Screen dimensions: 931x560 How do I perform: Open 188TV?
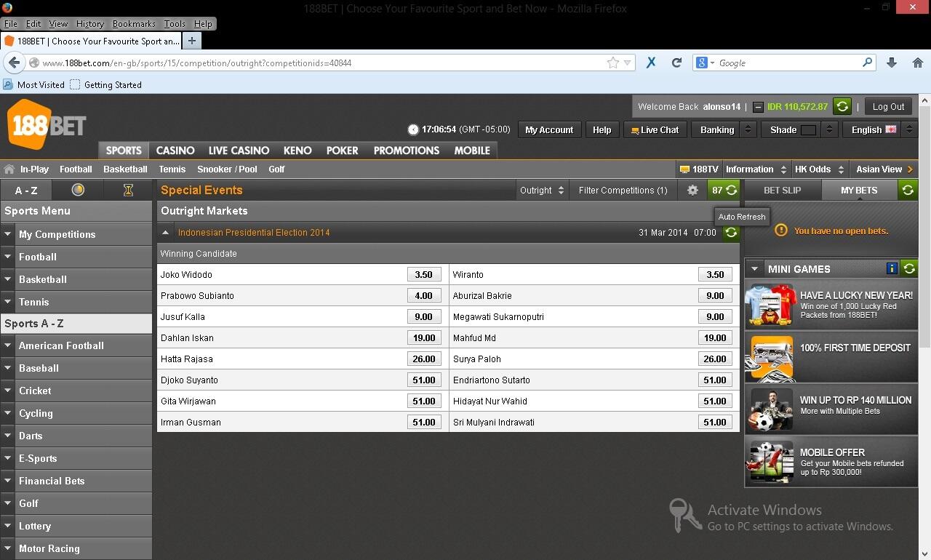click(699, 169)
